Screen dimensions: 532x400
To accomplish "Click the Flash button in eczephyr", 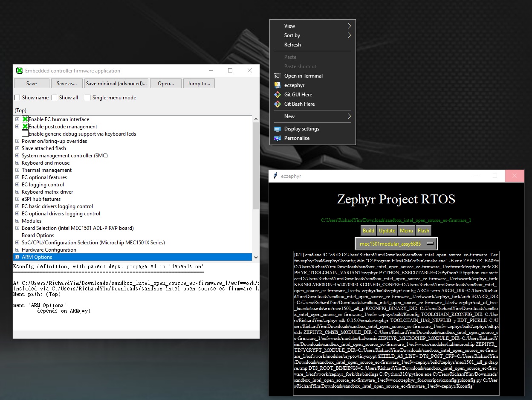I will click(423, 230).
